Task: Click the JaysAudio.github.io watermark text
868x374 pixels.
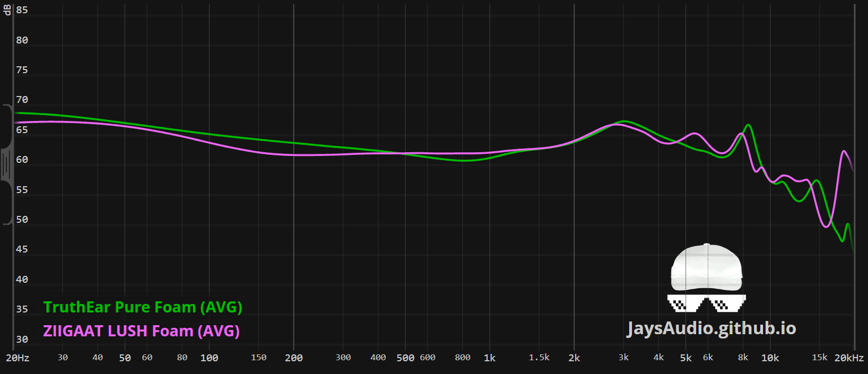Action: click(x=711, y=328)
